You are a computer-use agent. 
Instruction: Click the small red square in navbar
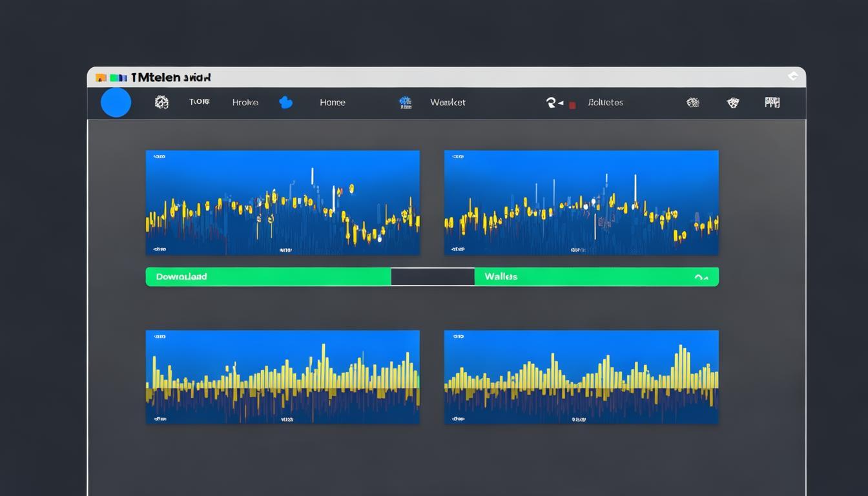(x=572, y=105)
